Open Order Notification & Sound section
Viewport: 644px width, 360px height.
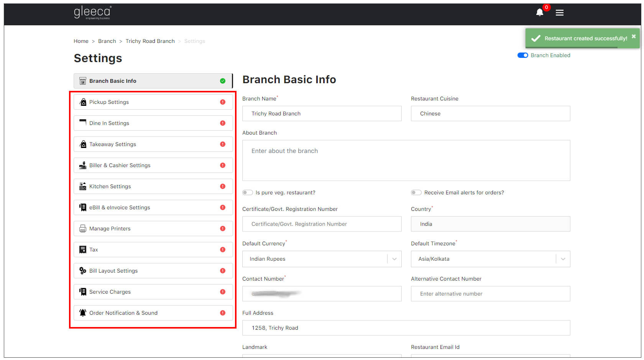click(153, 313)
